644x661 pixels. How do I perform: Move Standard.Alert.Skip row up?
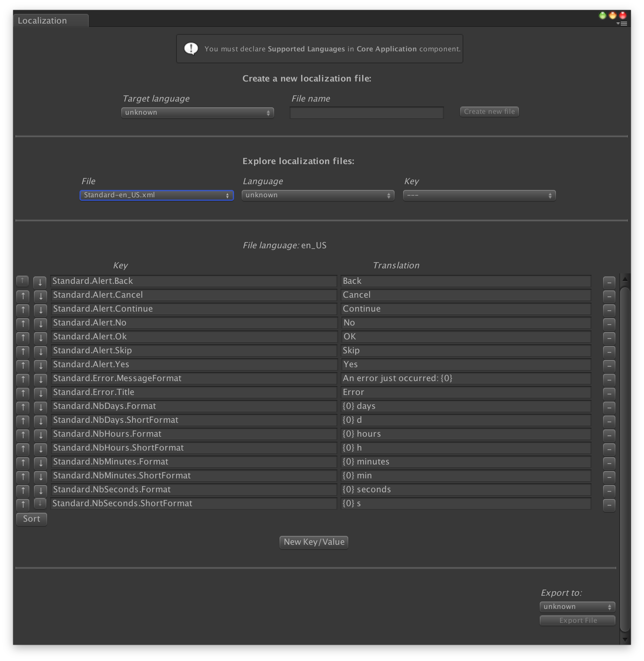tap(23, 351)
